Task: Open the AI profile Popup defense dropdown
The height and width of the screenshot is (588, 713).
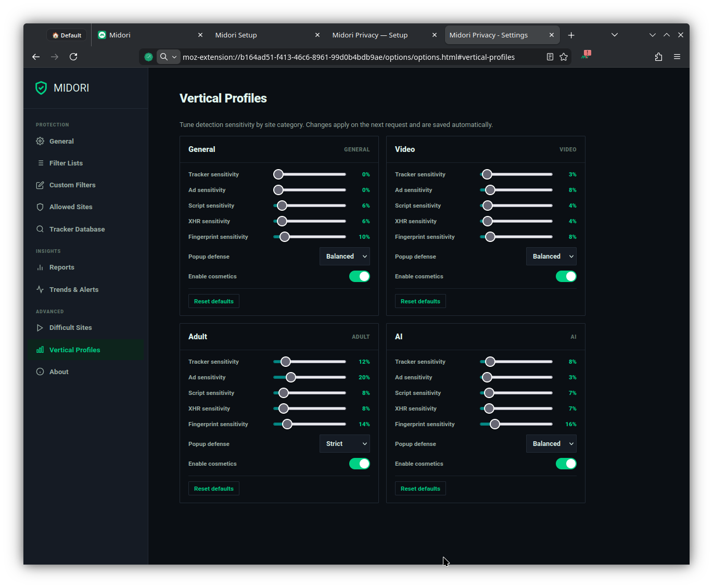Action: coord(551,444)
